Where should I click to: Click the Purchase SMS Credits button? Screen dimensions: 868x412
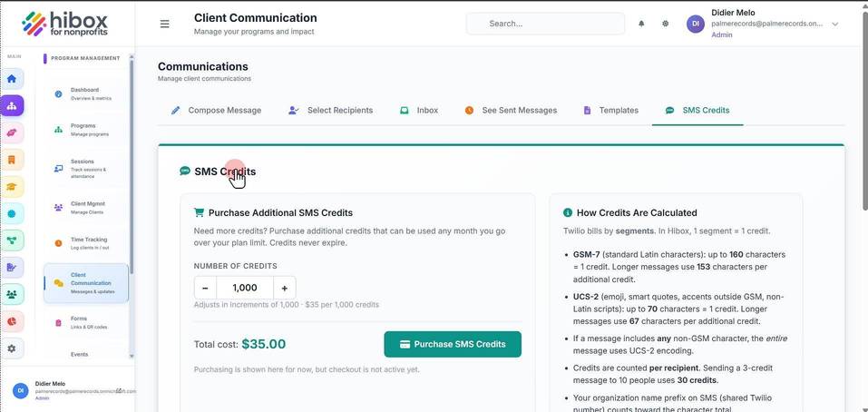click(x=453, y=344)
